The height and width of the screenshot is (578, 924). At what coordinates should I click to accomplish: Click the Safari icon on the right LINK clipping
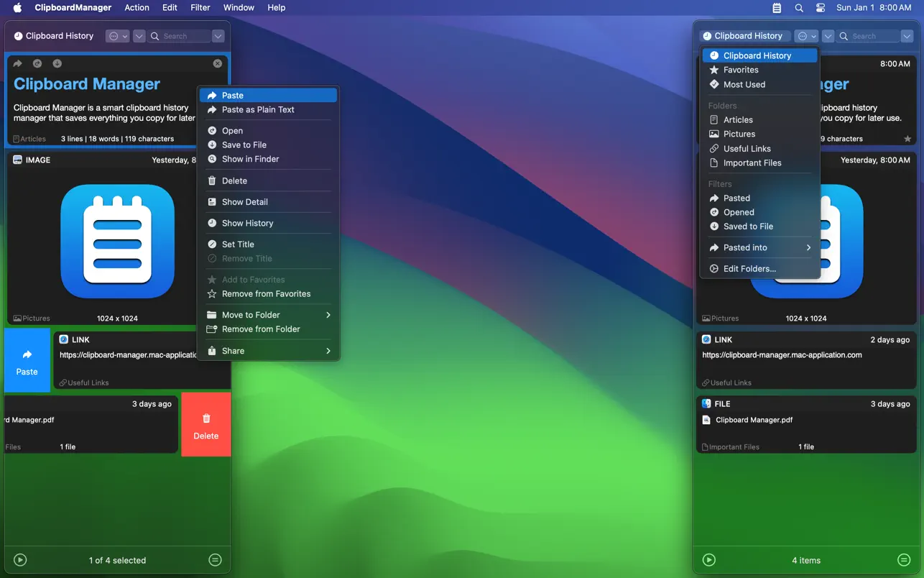point(706,339)
